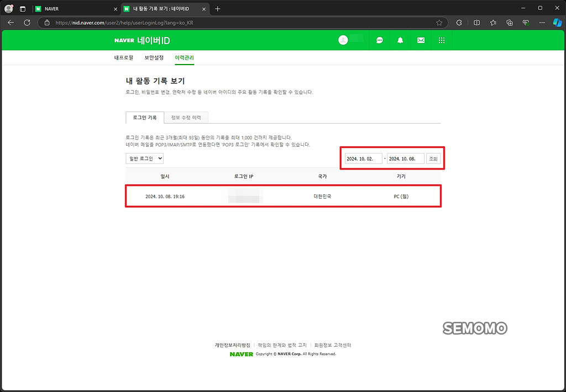
Task: Click the login time 2024. 10. 08. 19:16
Action: (165, 197)
